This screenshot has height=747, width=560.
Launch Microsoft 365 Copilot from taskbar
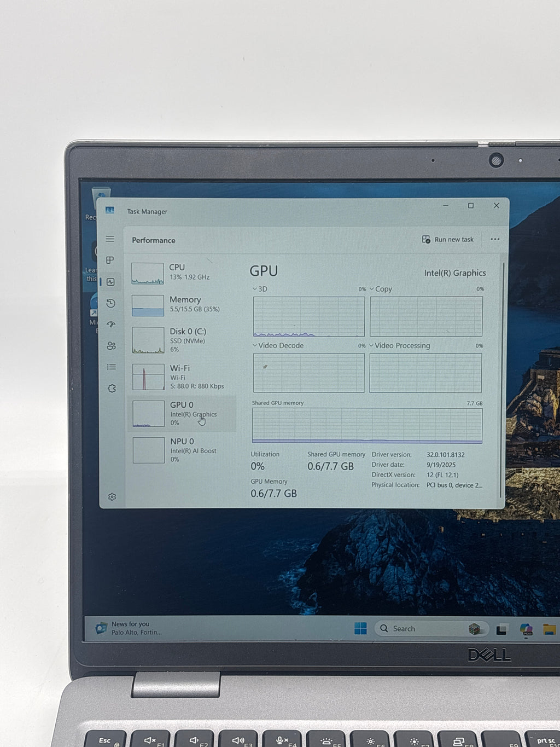pyautogui.click(x=526, y=629)
